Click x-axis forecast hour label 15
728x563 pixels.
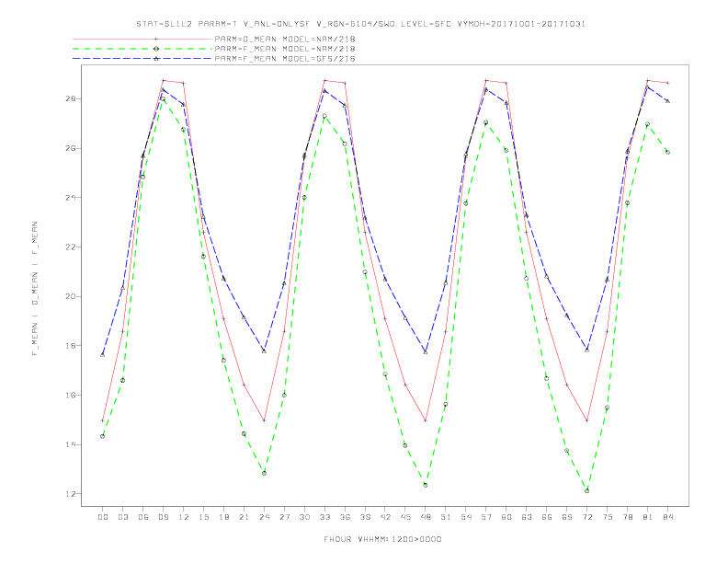coord(203,517)
